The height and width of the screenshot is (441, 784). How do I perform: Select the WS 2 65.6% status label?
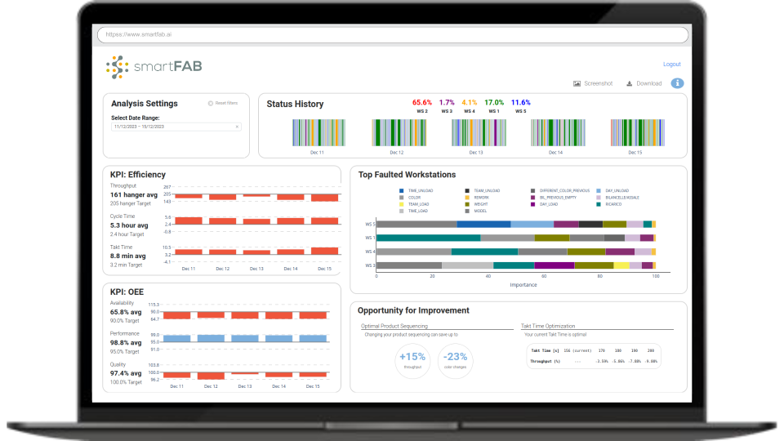click(x=421, y=105)
